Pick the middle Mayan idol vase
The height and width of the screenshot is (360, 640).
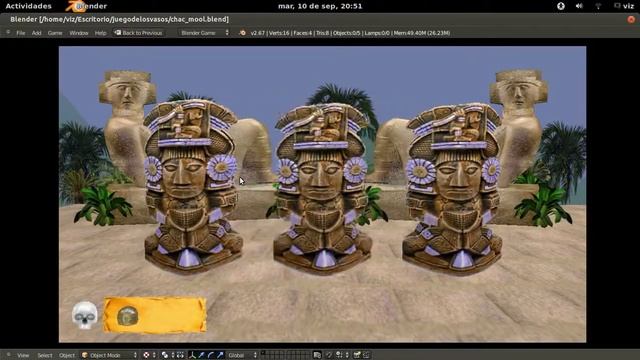click(322, 188)
